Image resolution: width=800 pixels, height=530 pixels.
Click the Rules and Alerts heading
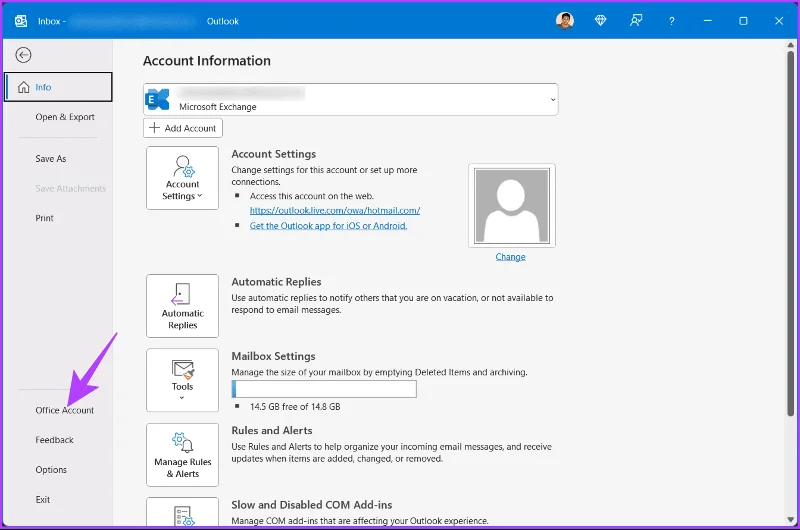[x=272, y=431]
